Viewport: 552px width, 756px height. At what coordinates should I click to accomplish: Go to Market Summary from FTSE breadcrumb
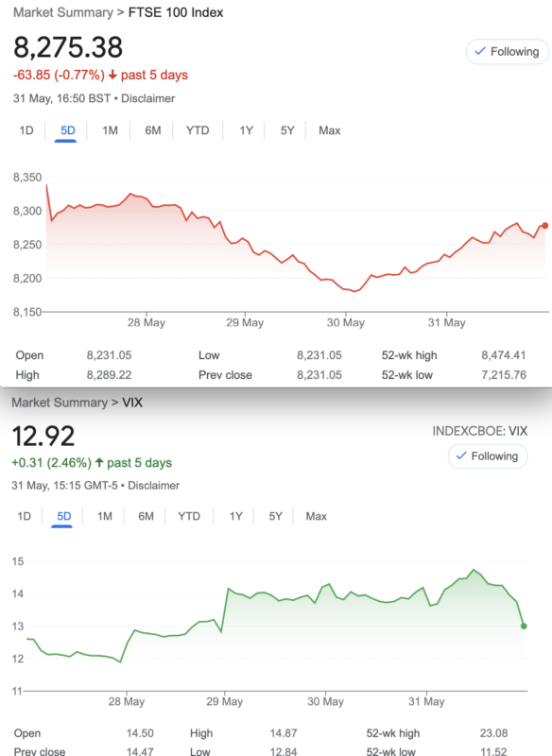pyautogui.click(x=63, y=12)
